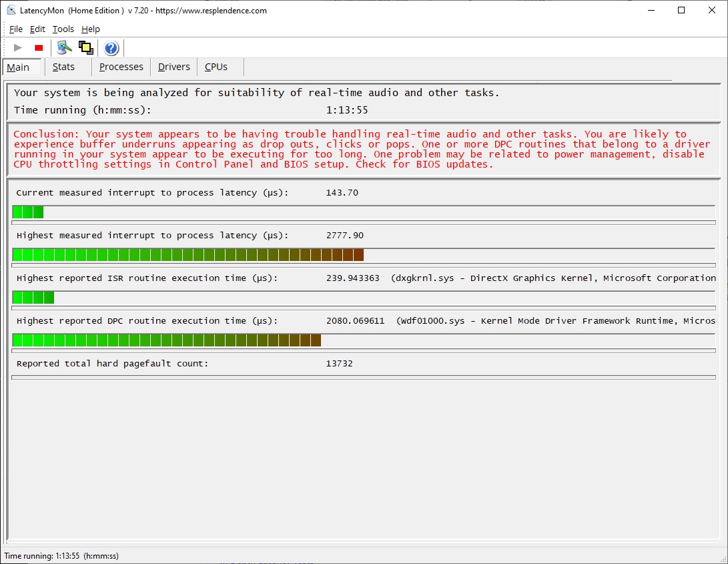728x564 pixels.
Task: Click the grayed-out Start monitor play icon
Action: [x=18, y=48]
